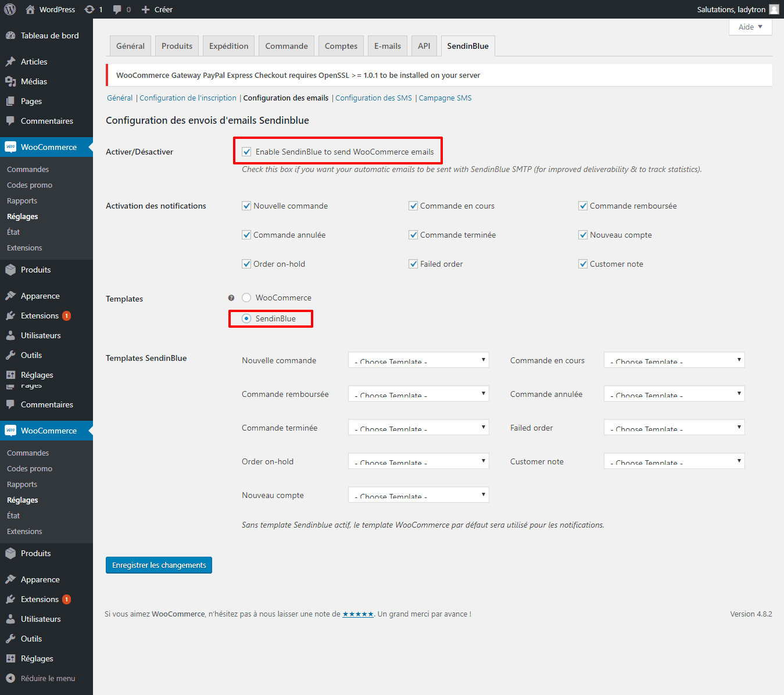Open the comments bubble icon in admin bar
Image resolution: width=784 pixels, height=695 pixels.
(x=117, y=9)
